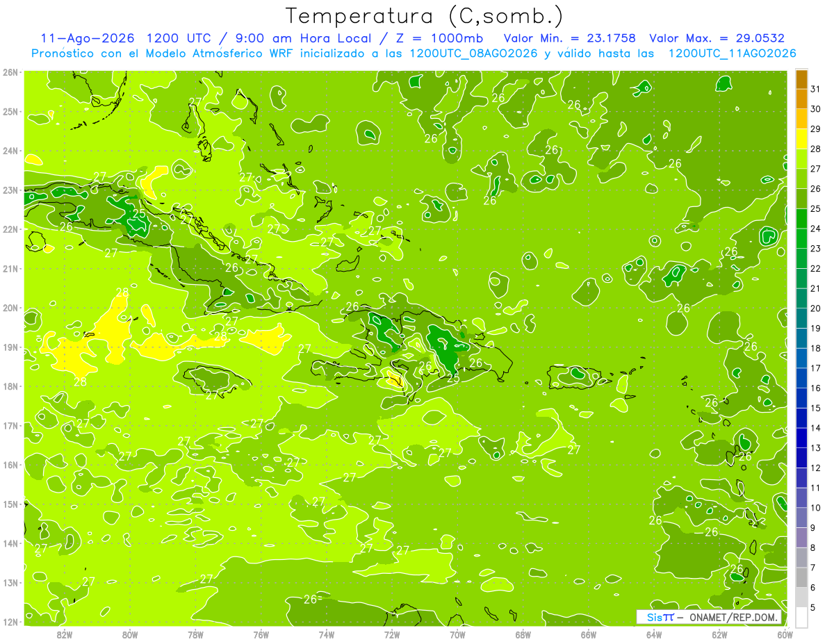Click the longitude axis label "80W"
This screenshot has width=834, height=644.
click(x=130, y=634)
